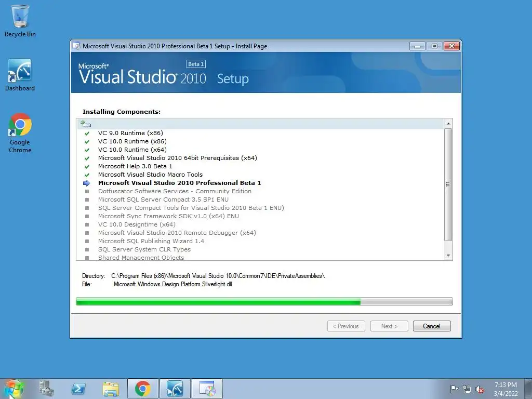Launch PowerShell from the taskbar
Screen dimensions: 532x399
[78, 389]
